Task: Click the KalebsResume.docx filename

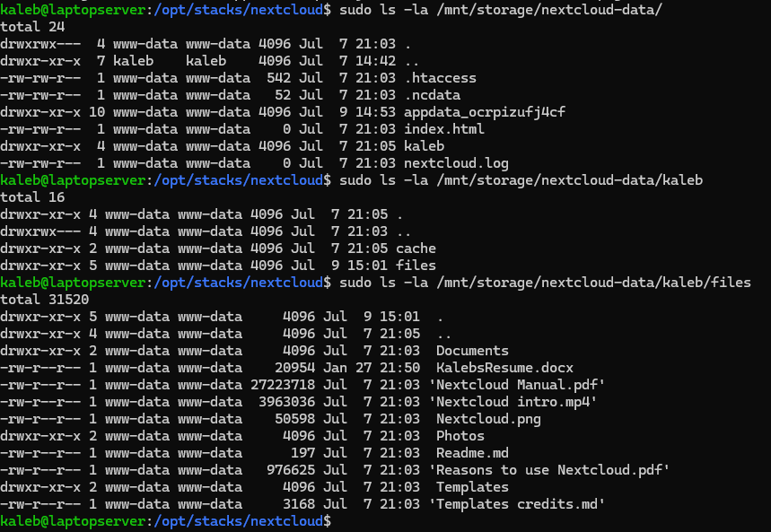Action: click(x=504, y=368)
